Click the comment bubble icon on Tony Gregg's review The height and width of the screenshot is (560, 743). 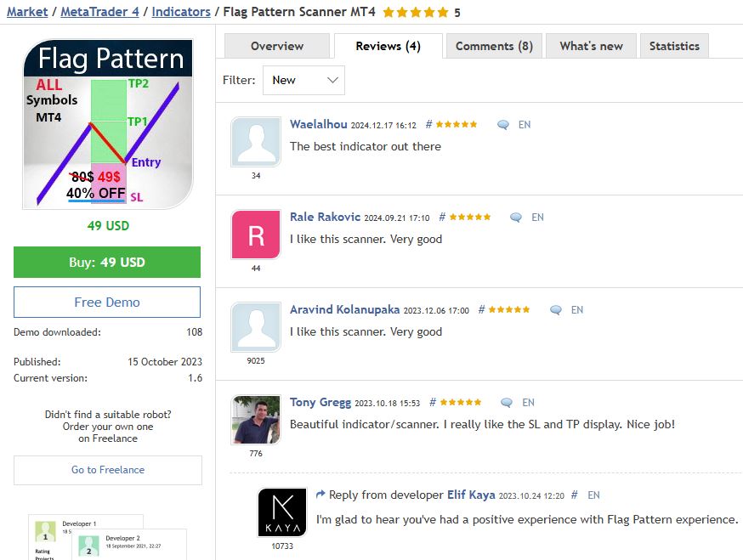(507, 403)
